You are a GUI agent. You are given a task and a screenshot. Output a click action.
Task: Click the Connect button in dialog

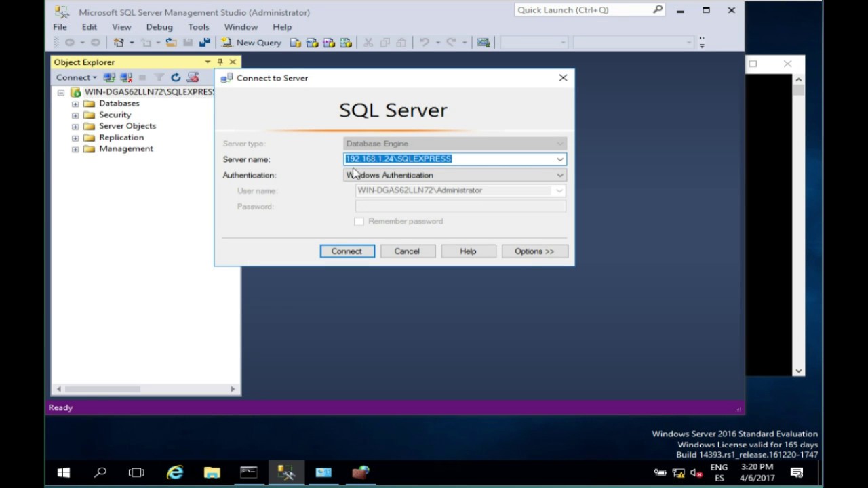pyautogui.click(x=347, y=251)
